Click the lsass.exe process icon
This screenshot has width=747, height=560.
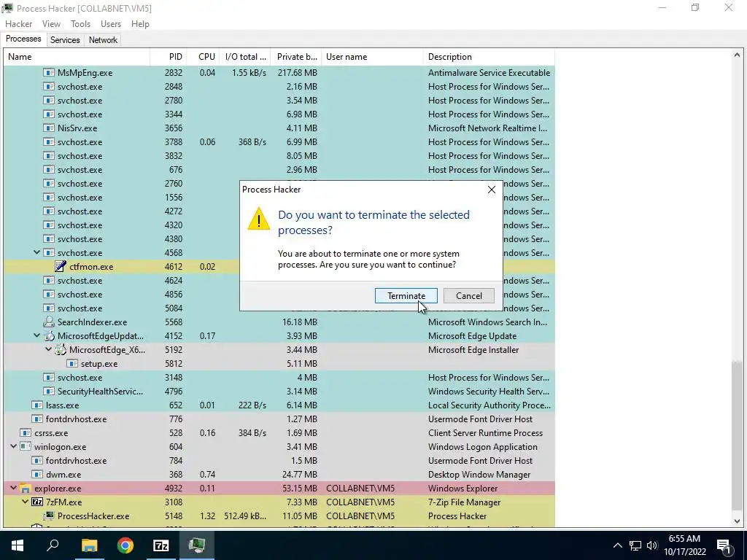click(x=37, y=405)
